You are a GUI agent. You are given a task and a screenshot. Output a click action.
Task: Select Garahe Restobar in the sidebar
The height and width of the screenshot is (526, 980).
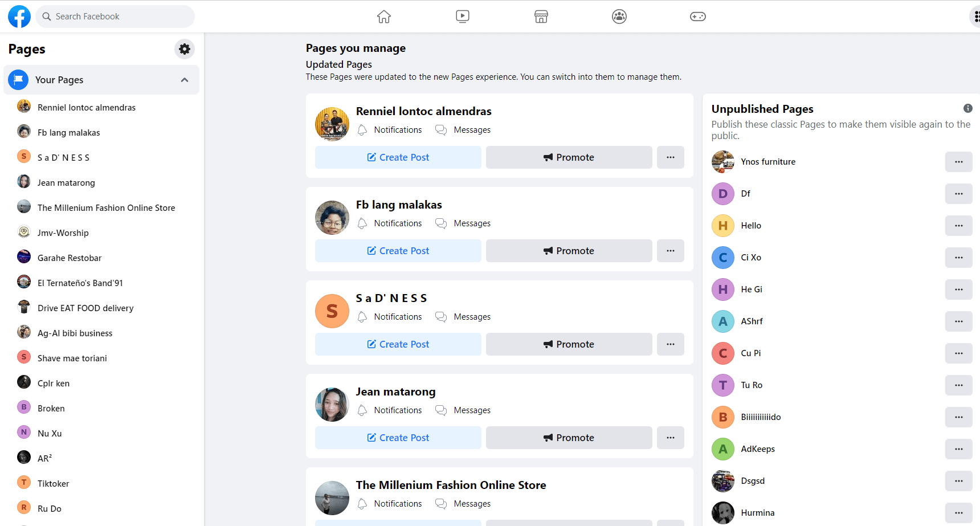coord(101,258)
